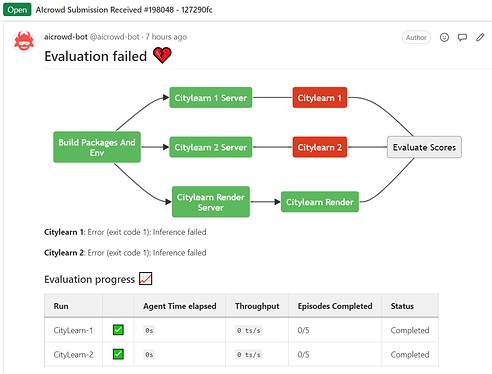Screen dimensions: 492x374
Task: Click the green checkmark for CityLearn-2
Action: (x=118, y=354)
